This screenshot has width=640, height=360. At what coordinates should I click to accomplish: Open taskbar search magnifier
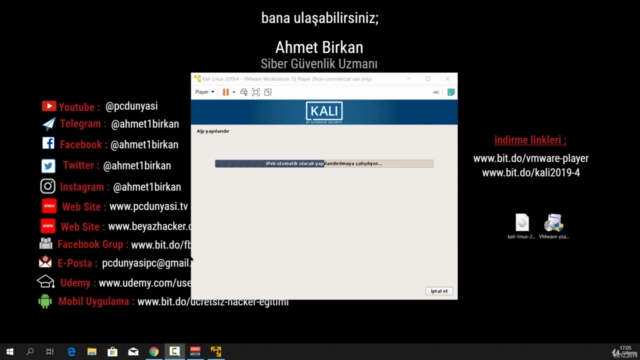[30, 351]
